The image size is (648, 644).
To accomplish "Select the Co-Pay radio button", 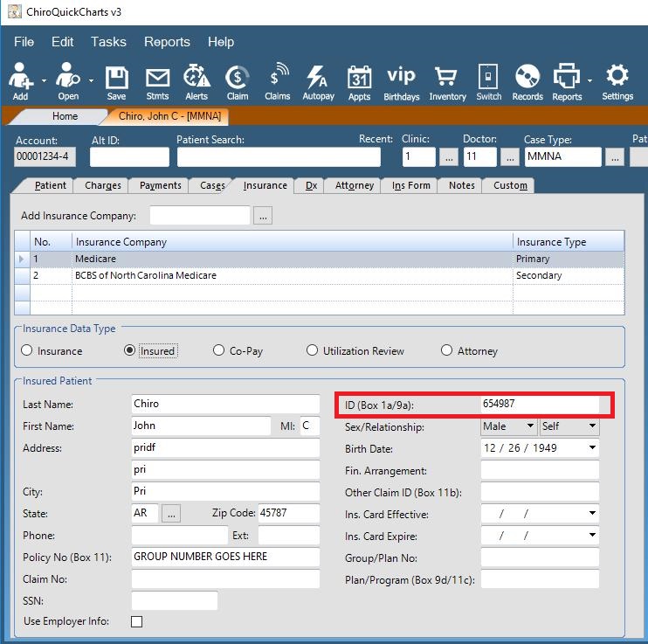I will [x=219, y=351].
